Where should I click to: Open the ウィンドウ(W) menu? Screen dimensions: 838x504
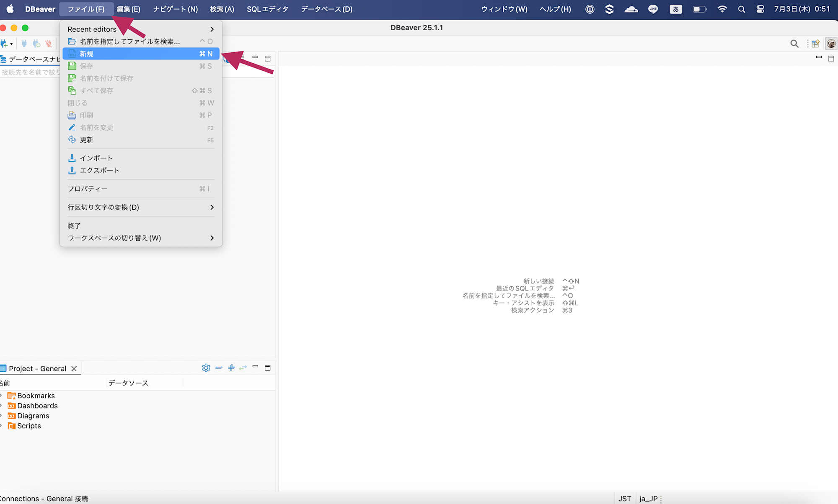pos(504,9)
